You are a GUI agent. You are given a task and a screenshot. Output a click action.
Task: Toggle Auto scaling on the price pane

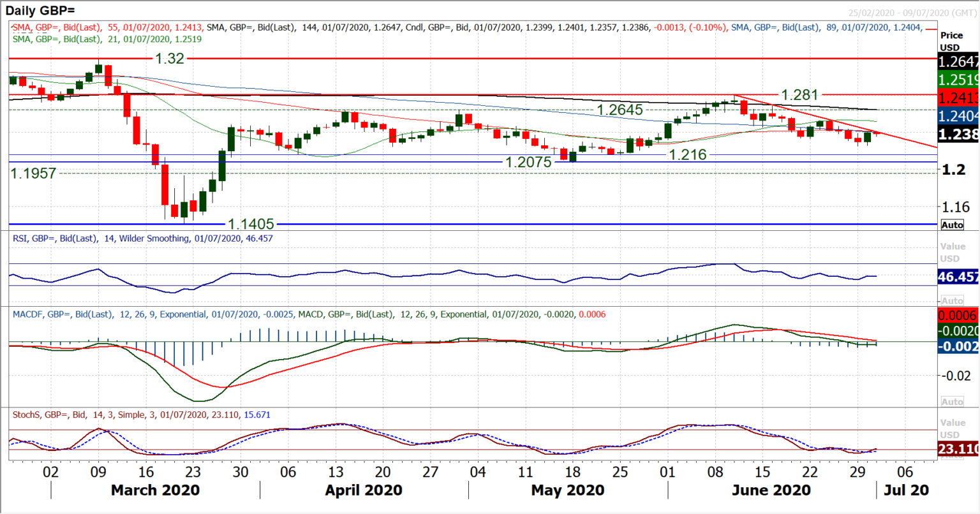[953, 224]
